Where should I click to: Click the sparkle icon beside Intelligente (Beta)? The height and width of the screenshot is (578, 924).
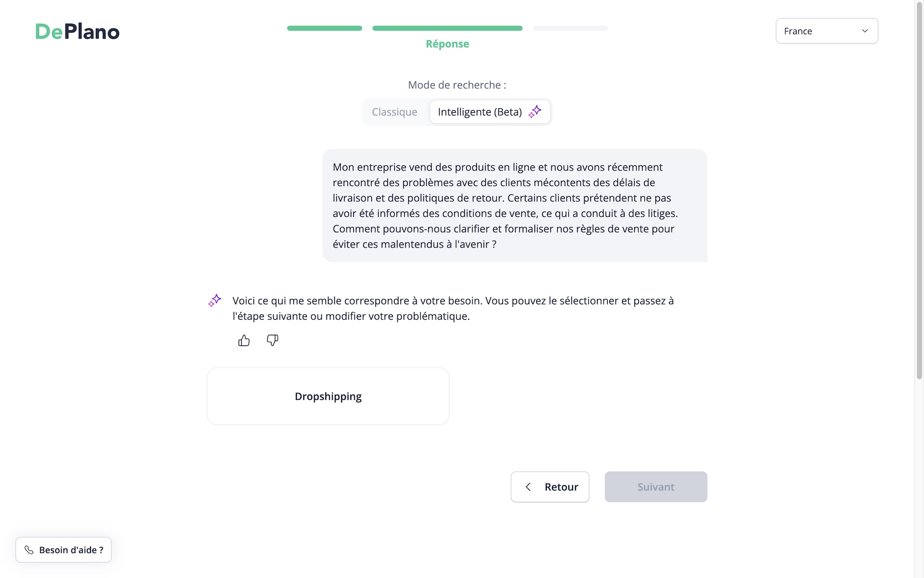pos(535,112)
